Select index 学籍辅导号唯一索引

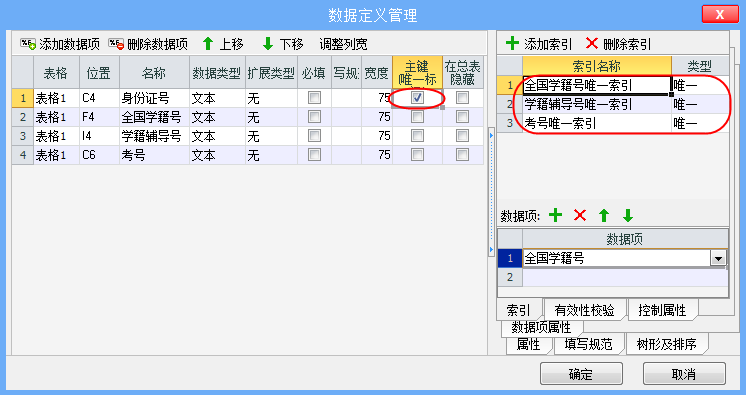point(597,105)
